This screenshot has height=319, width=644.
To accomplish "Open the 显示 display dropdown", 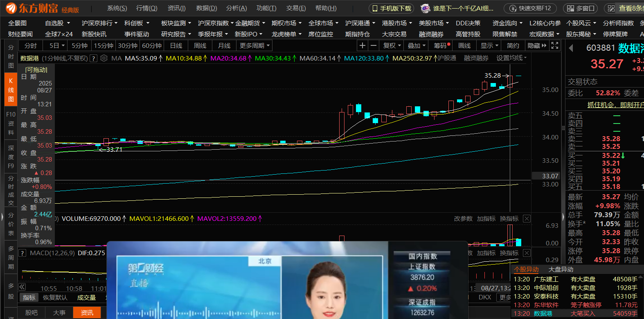I will (489, 45).
